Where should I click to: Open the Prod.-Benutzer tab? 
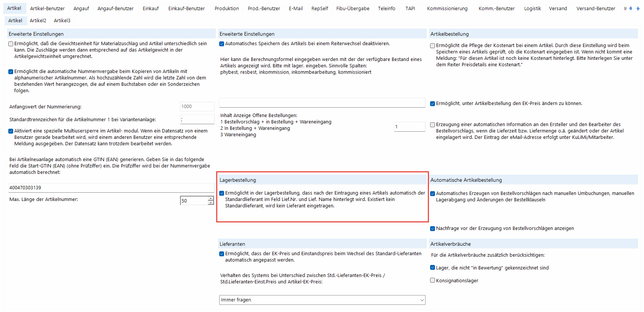click(x=264, y=8)
